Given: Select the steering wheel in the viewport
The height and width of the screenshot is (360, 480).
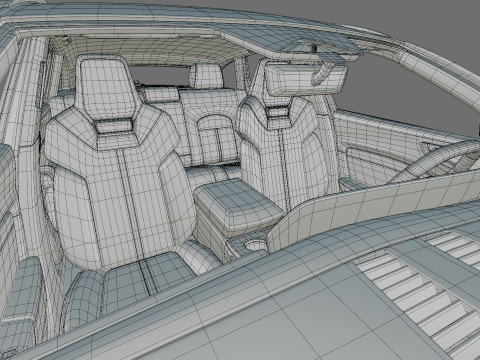Looking at the screenshot, I should point(437,161).
